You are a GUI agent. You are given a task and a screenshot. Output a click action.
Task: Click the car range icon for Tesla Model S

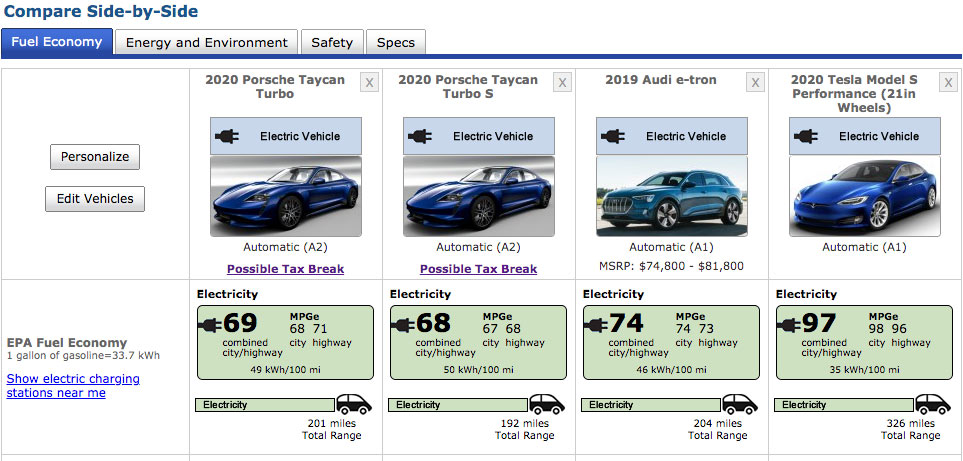[932, 404]
